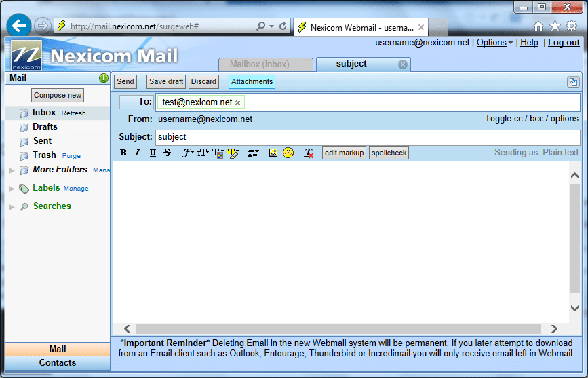Open address bar autocomplete dropdown arrow
Screen dimensions: 588x378
tap(271, 26)
